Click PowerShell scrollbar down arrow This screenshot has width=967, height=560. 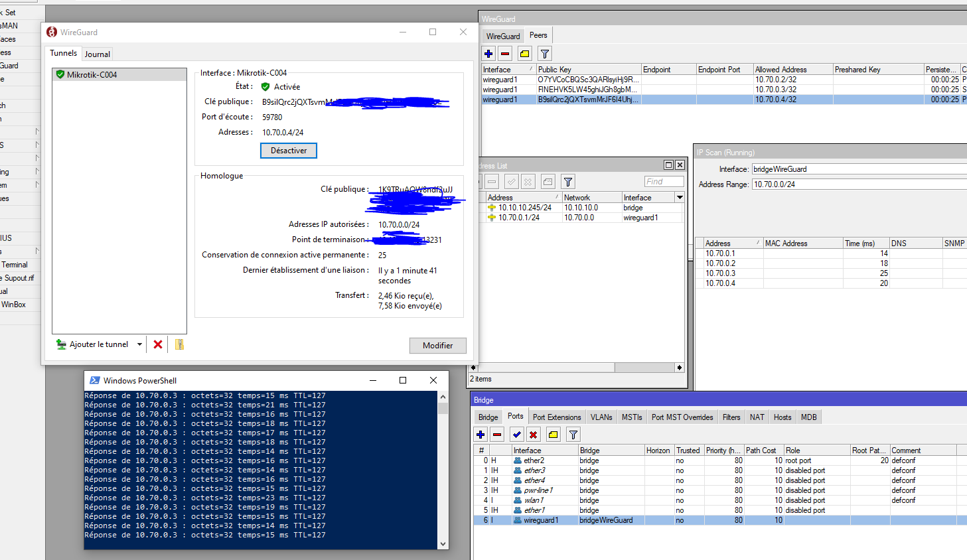443,544
